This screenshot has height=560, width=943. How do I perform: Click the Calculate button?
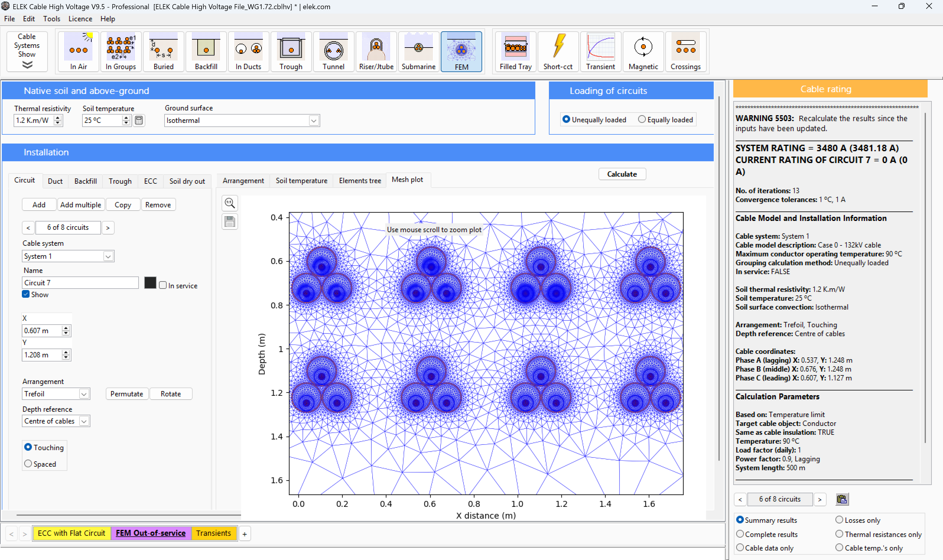(622, 174)
